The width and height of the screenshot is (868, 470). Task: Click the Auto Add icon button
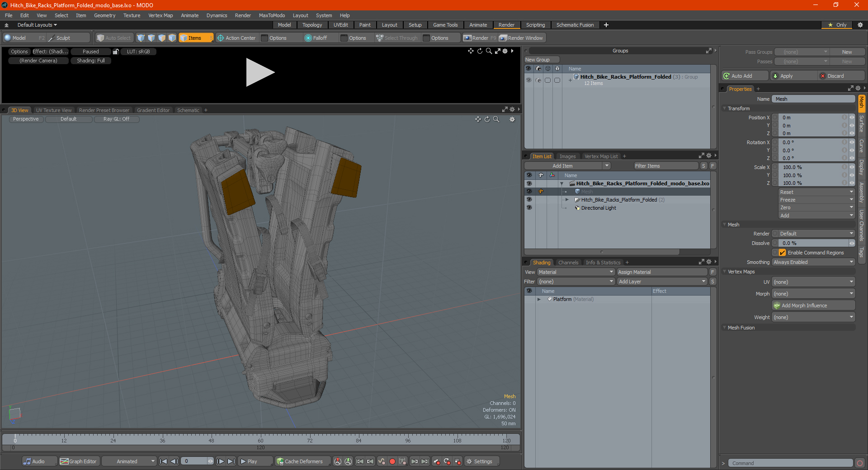tap(726, 76)
